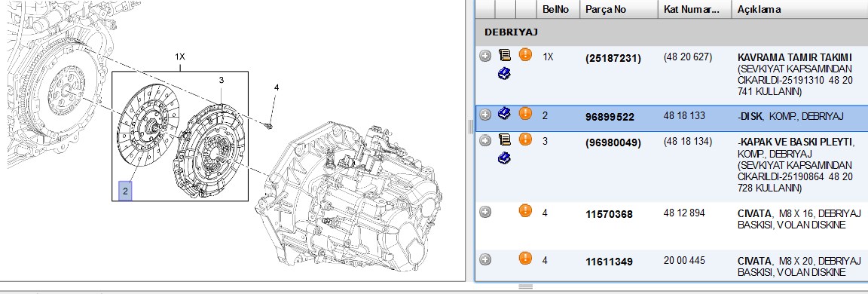Open the blue book icon in row 96980049
Screen dimensions: 868x294
(x=504, y=158)
